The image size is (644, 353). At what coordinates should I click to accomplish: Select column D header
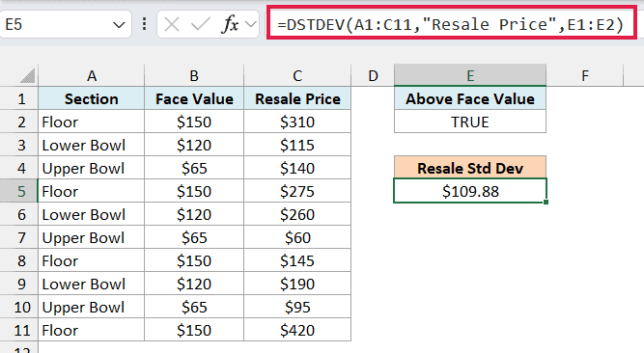[x=373, y=75]
